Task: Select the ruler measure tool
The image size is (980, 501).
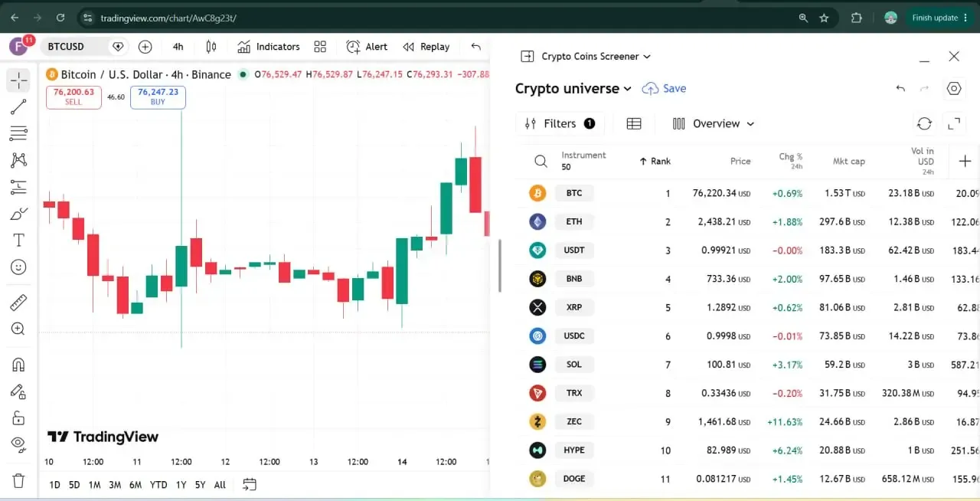Action: coord(18,302)
